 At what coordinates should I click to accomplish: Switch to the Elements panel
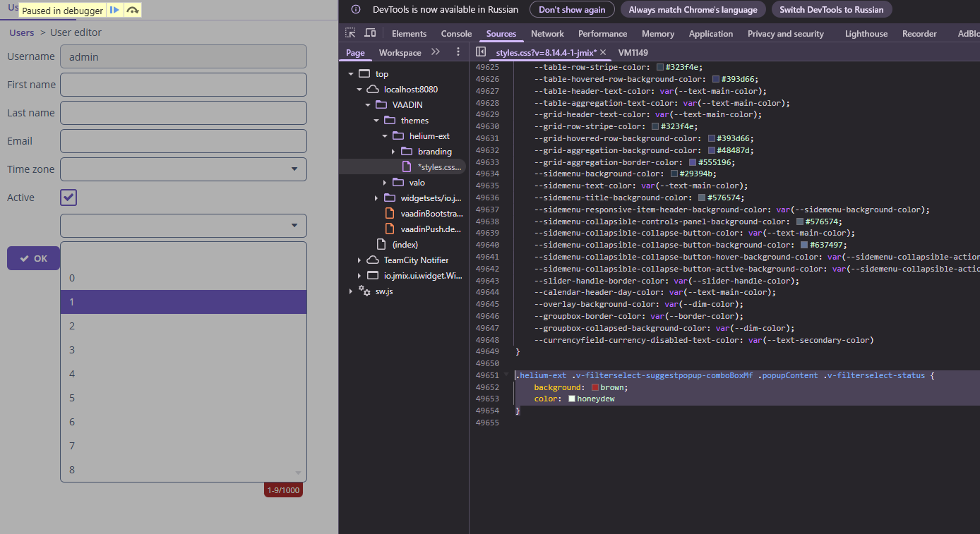tap(409, 34)
